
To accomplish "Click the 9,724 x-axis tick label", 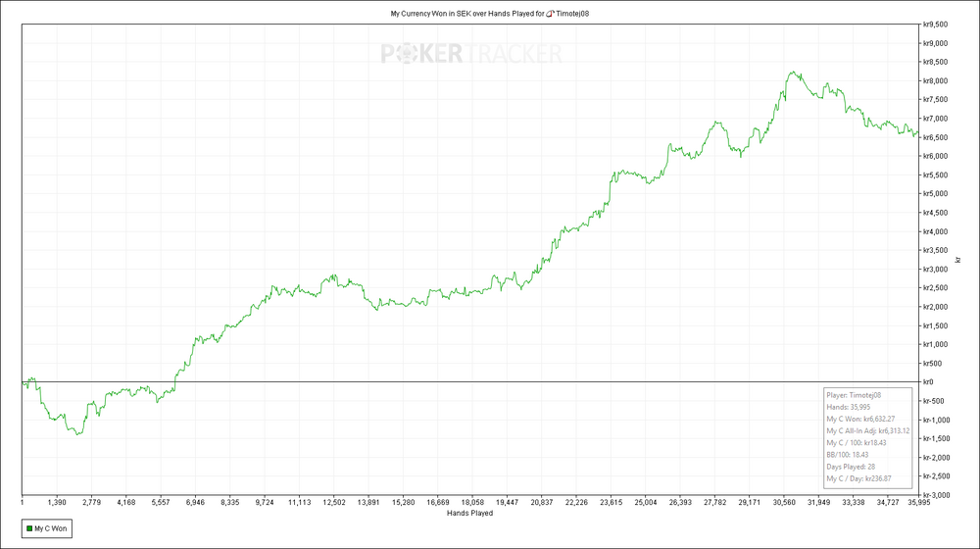I will click(265, 502).
